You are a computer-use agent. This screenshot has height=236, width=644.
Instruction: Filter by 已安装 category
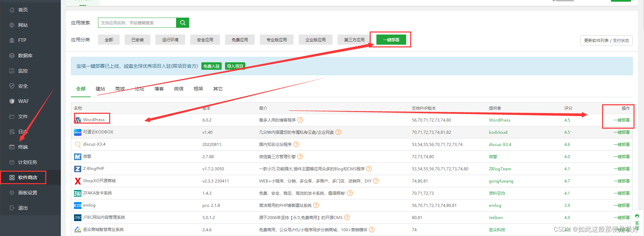[x=138, y=40]
